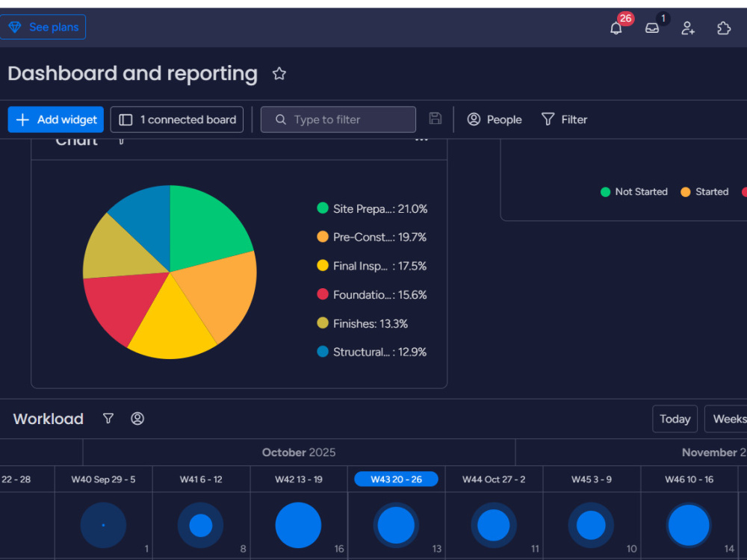This screenshot has height=560, width=747.
Task: Click the orange pie slice
Action: click(222, 293)
